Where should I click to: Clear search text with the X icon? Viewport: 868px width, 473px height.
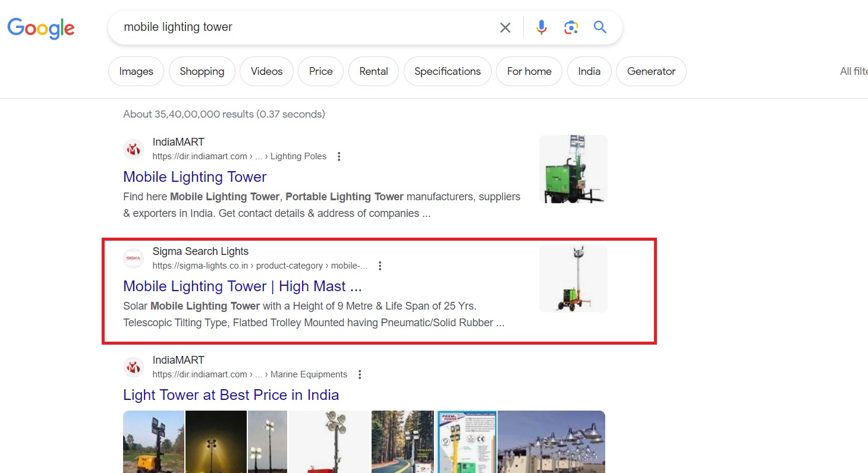point(505,27)
